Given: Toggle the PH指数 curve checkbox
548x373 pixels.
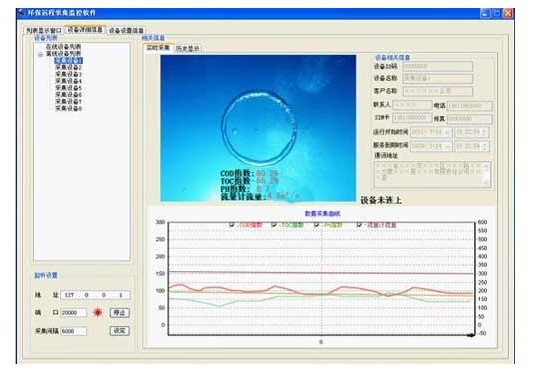Looking at the screenshot, I should click(317, 225).
